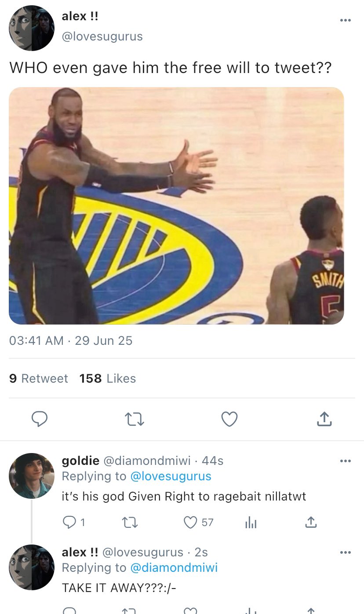Open alex's profile picture at top

coord(32,28)
